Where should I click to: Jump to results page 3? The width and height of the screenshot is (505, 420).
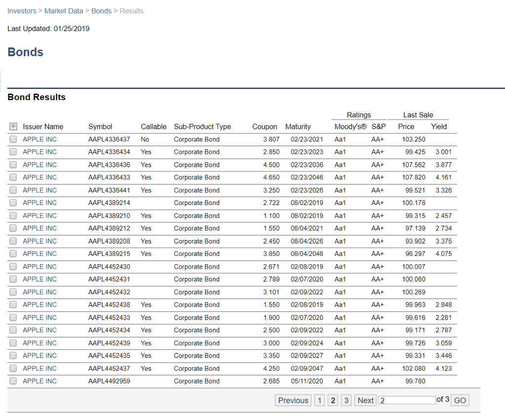[x=346, y=400]
